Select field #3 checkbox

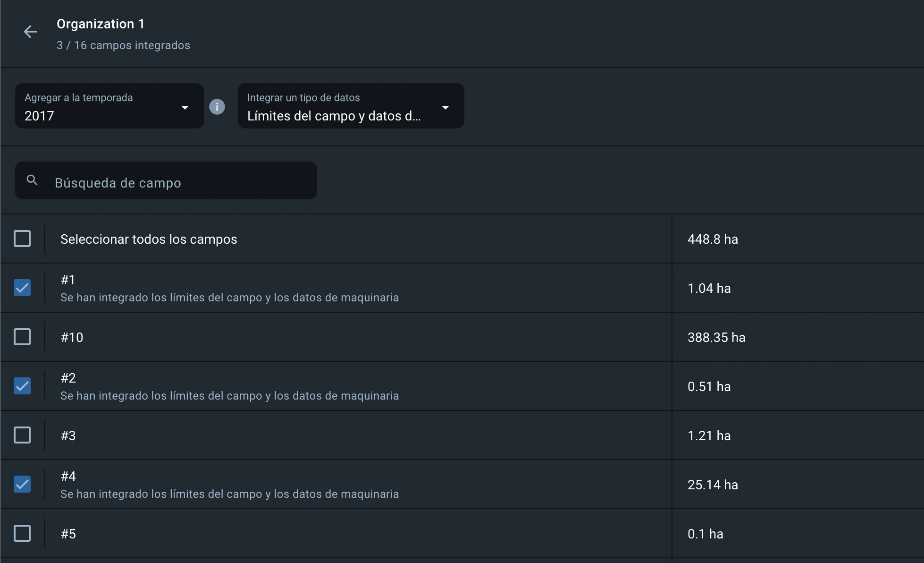[22, 435]
